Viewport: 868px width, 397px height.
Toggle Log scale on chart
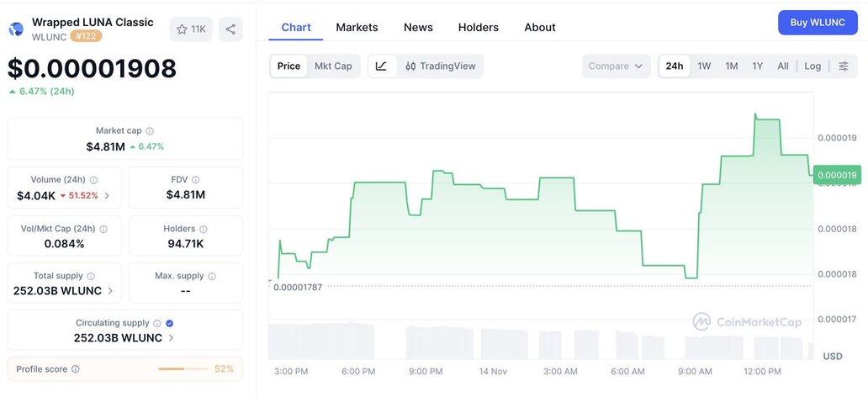coord(812,66)
